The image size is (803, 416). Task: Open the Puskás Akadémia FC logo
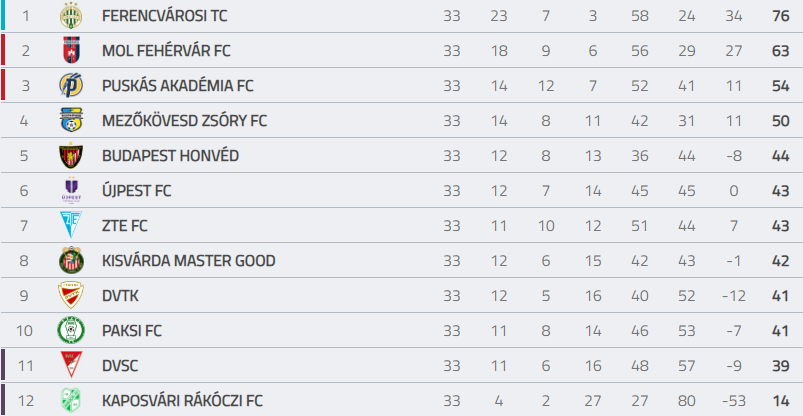[71, 86]
